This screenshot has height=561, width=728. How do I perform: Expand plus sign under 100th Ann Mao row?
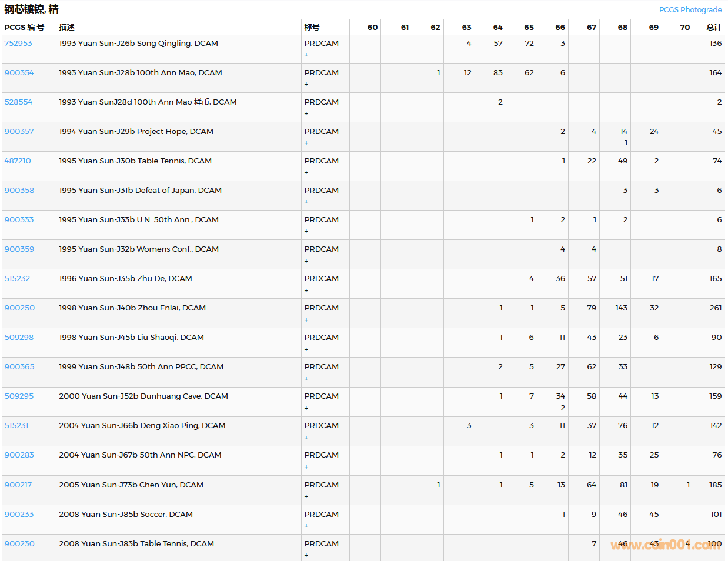pyautogui.click(x=306, y=84)
